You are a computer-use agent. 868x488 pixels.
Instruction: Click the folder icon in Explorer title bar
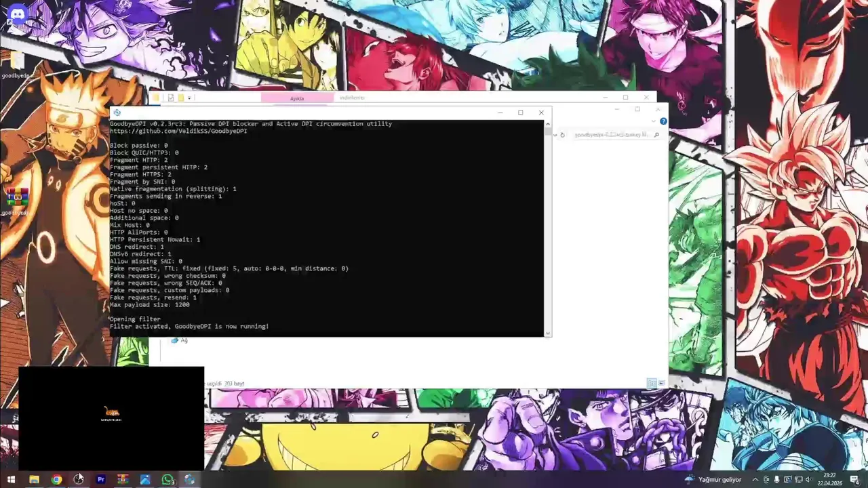point(156,98)
